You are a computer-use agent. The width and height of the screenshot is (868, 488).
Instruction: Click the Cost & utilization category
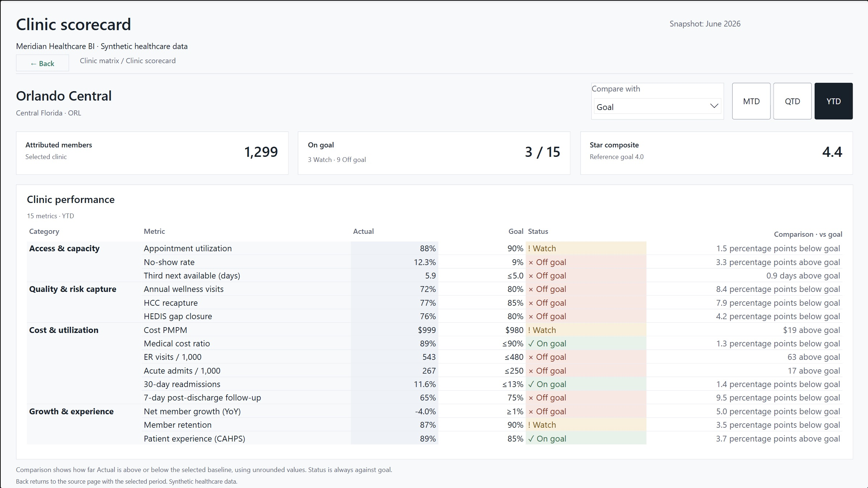pos(64,330)
